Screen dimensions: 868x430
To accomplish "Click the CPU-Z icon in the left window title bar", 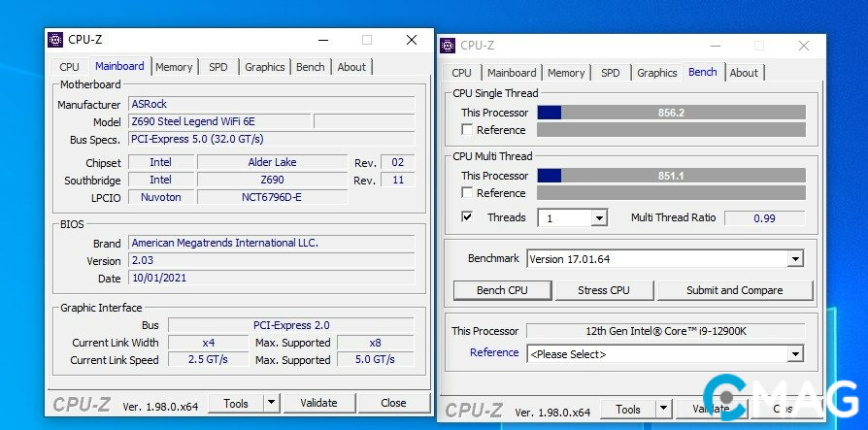I will tap(56, 40).
